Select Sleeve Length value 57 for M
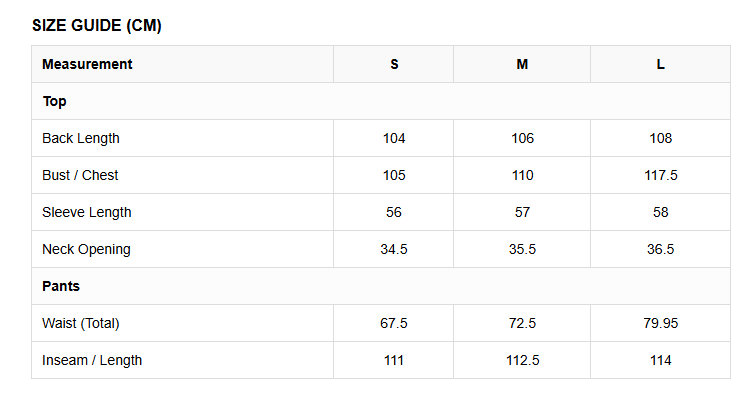Image resolution: width=754 pixels, height=420 pixels. pyautogui.click(x=522, y=212)
